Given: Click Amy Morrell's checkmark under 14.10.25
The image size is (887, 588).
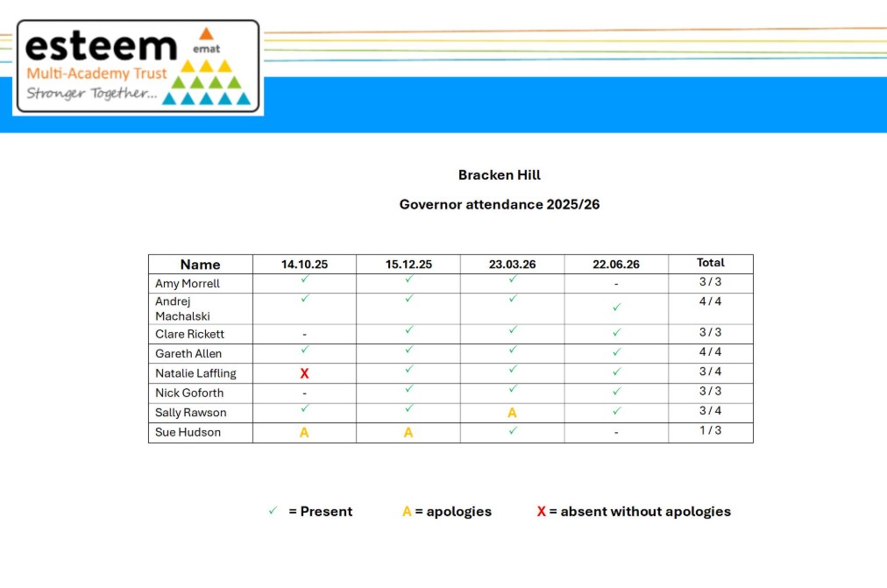Looking at the screenshot, I should click(x=305, y=279).
